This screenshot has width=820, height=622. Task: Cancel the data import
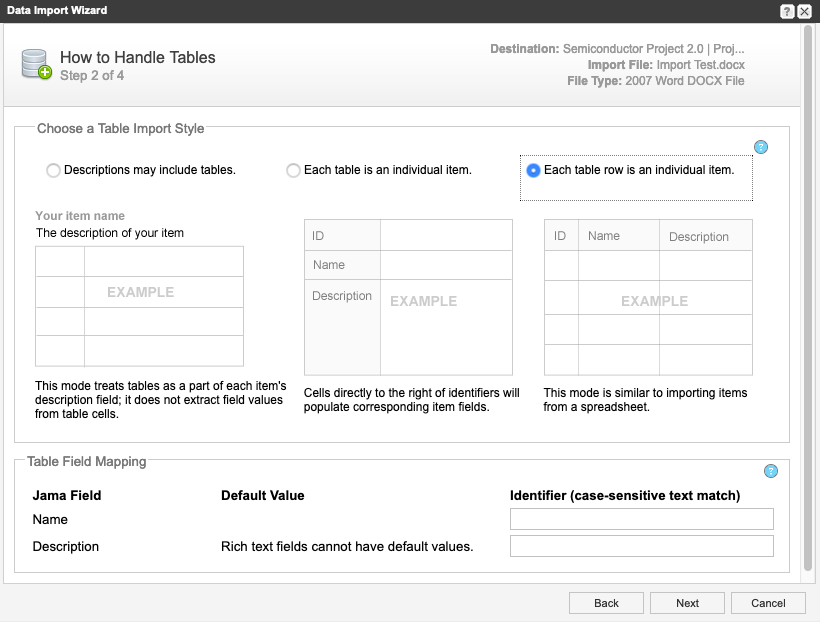[x=768, y=603]
